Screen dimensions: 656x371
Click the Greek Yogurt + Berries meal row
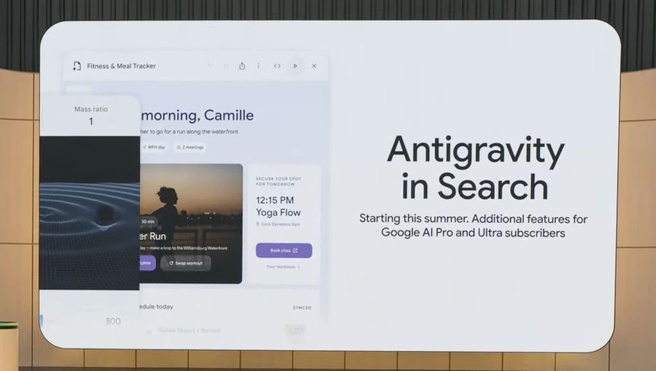tap(189, 330)
